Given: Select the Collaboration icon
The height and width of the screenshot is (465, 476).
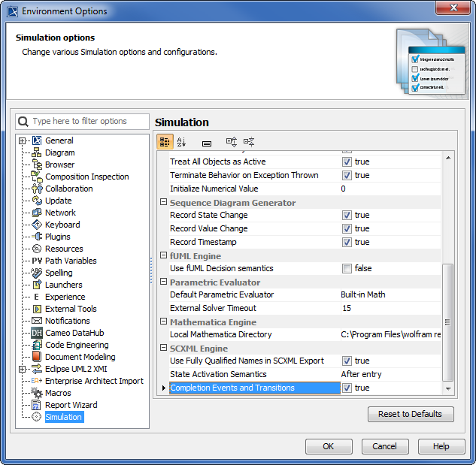Looking at the screenshot, I should pyautogui.click(x=37, y=189).
